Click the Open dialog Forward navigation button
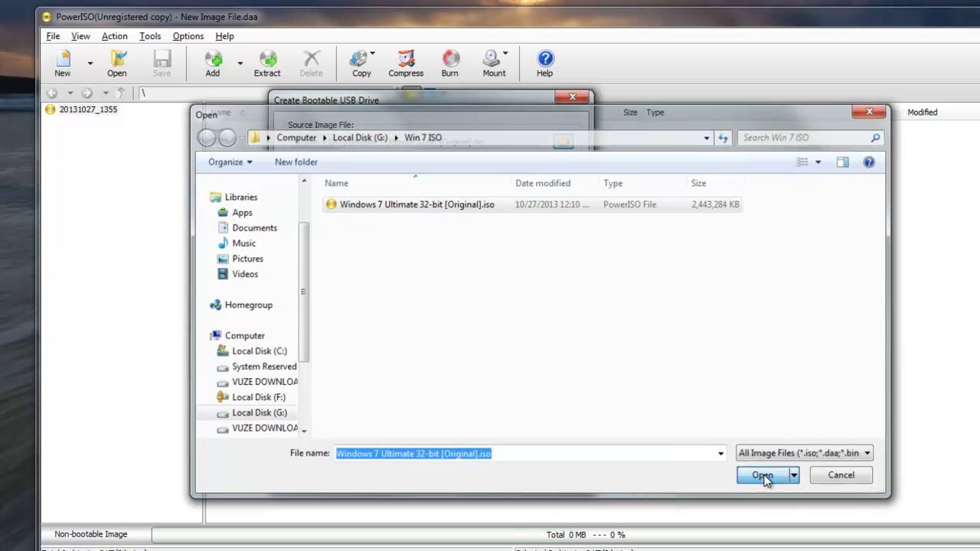The height and width of the screenshot is (551, 980). (227, 138)
